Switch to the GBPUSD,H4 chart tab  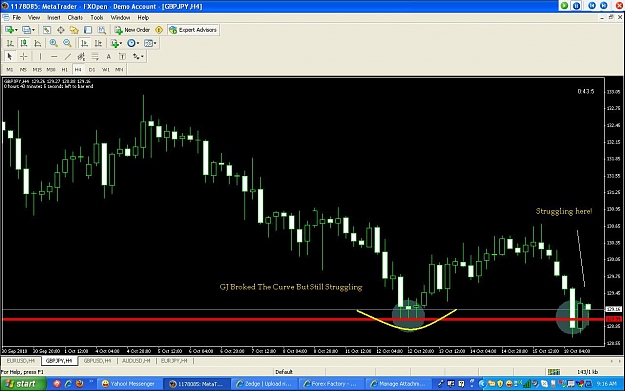click(x=97, y=361)
